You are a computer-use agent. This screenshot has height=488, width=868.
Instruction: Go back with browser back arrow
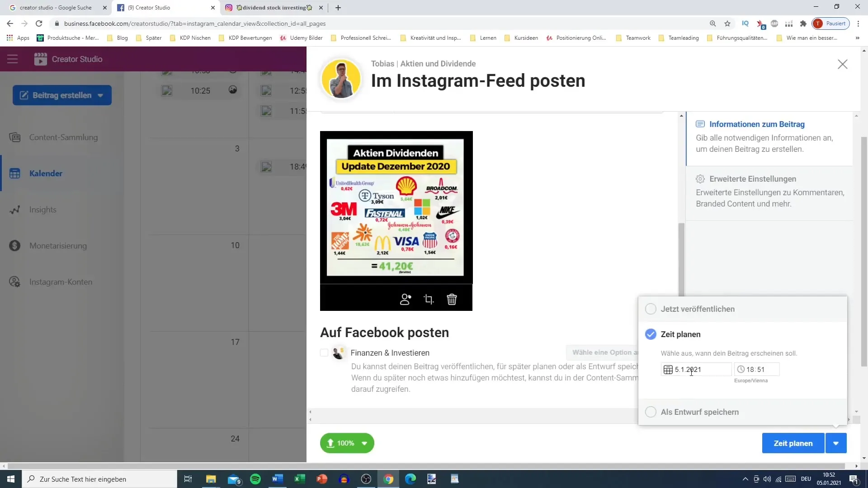coord(10,23)
